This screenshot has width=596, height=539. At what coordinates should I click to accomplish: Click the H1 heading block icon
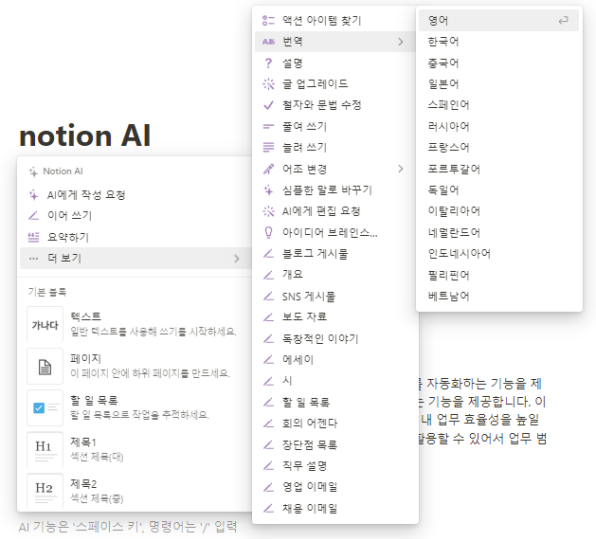coord(45,450)
